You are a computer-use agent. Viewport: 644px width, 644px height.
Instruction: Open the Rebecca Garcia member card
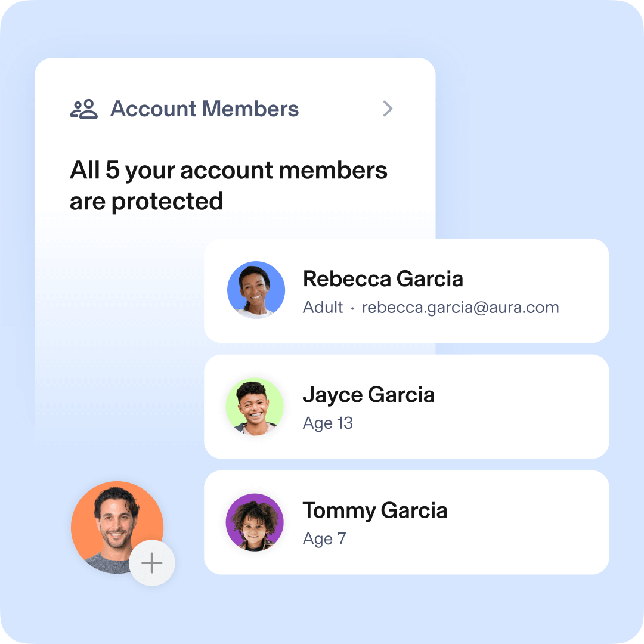point(406,291)
